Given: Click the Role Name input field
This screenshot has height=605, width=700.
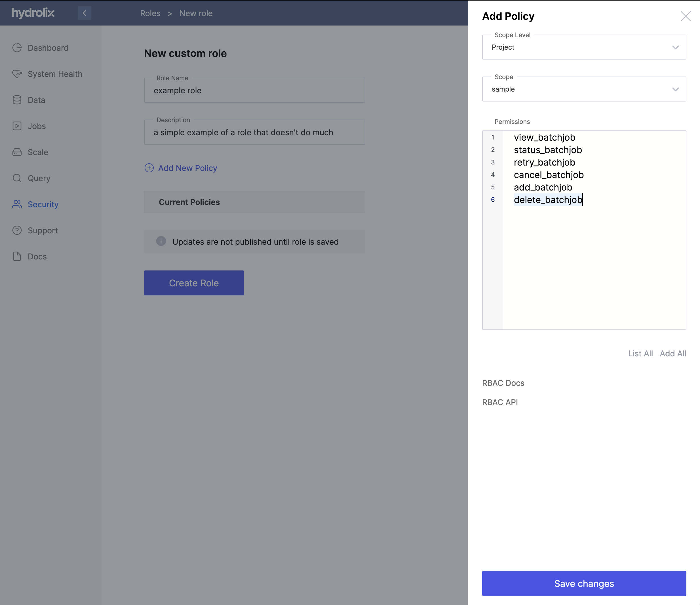Looking at the screenshot, I should (254, 90).
